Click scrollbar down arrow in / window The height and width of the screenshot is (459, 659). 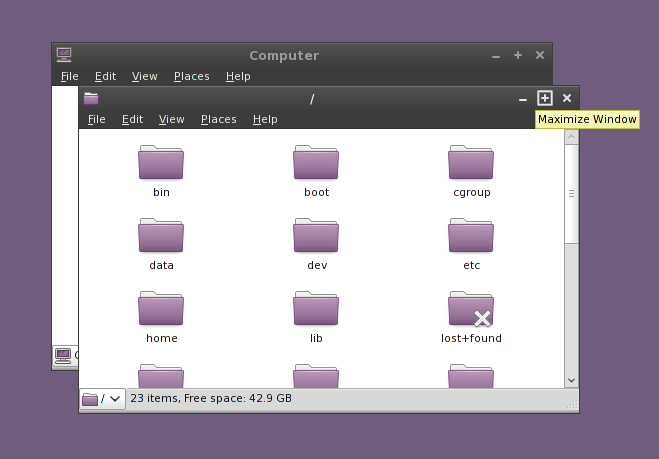click(571, 380)
